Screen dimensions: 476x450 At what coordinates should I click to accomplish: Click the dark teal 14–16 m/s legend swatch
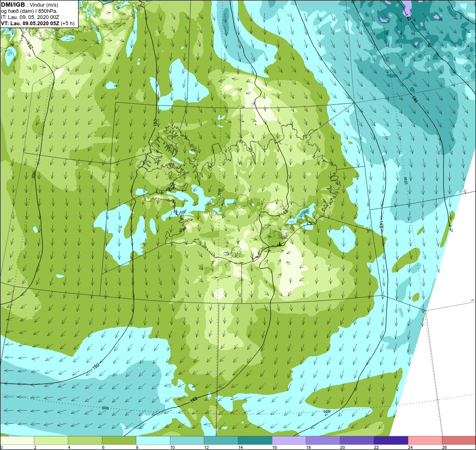point(255,440)
